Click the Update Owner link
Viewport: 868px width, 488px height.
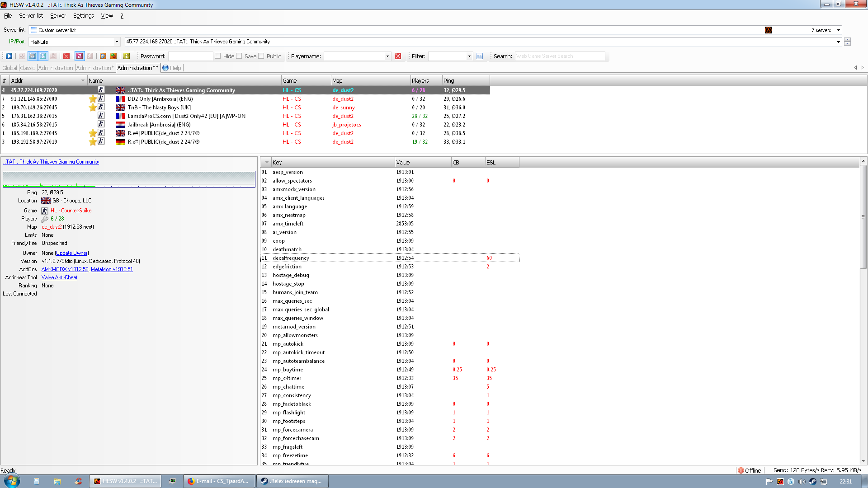[72, 253]
